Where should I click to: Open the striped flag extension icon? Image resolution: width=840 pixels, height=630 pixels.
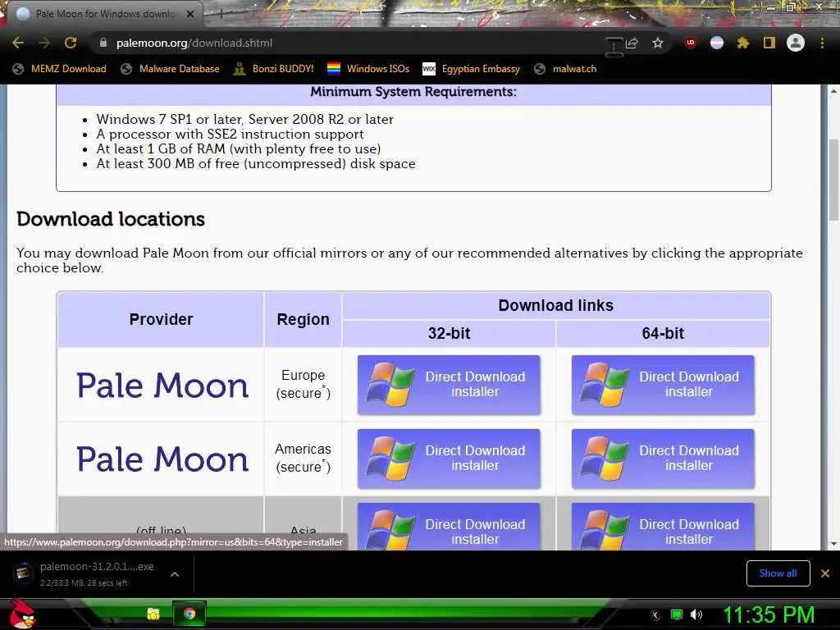tap(717, 43)
